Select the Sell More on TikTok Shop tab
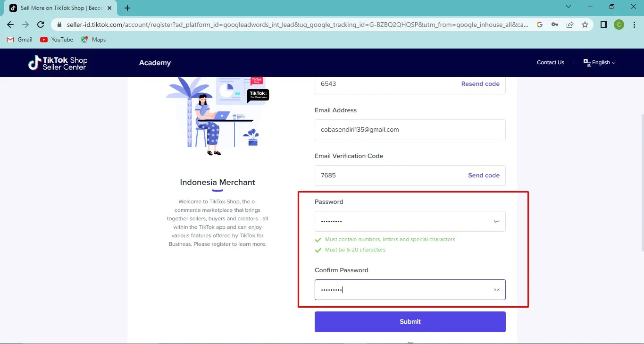Screen dimensions: 644x344 (61, 8)
